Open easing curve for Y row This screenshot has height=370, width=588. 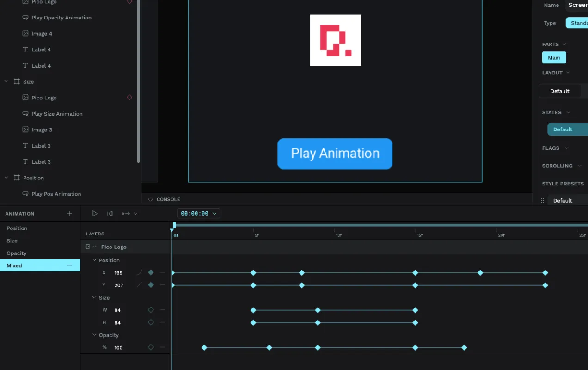[139, 285]
